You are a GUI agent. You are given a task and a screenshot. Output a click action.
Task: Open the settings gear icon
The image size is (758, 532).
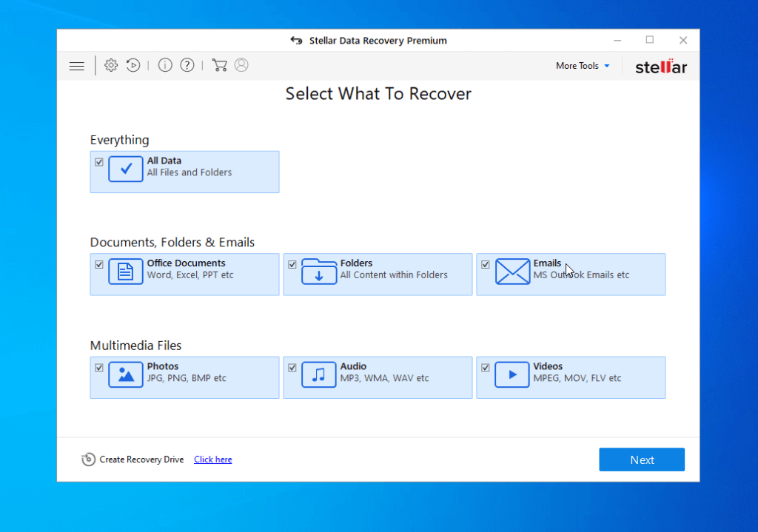pyautogui.click(x=111, y=65)
